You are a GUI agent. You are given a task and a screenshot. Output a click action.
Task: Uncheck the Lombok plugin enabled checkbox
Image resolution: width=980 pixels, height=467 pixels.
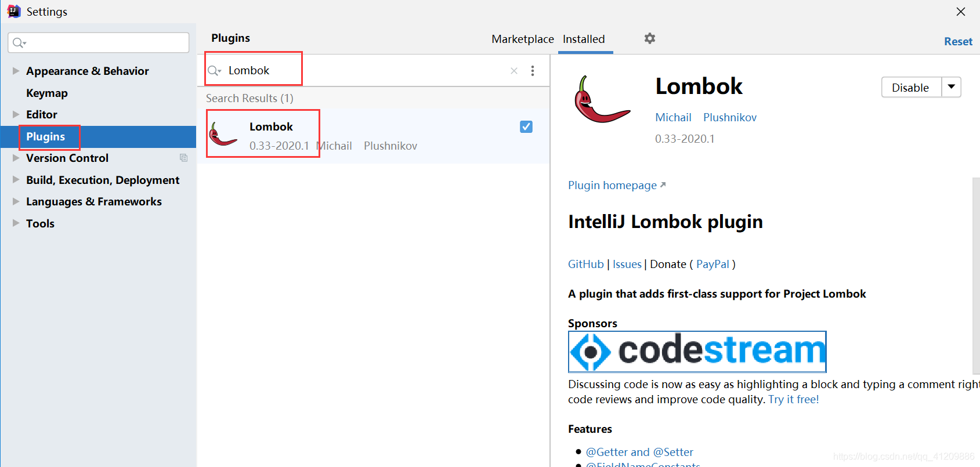point(526,126)
